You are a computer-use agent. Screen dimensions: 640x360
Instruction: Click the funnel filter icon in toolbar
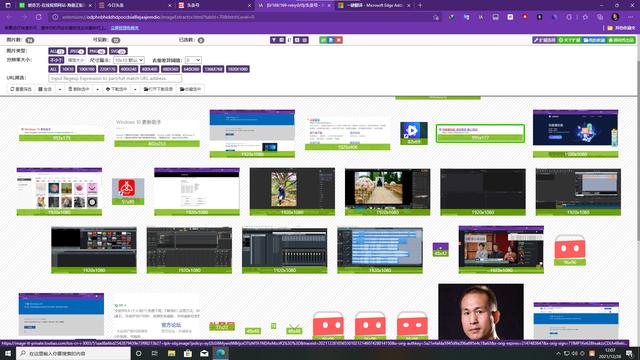[274, 40]
